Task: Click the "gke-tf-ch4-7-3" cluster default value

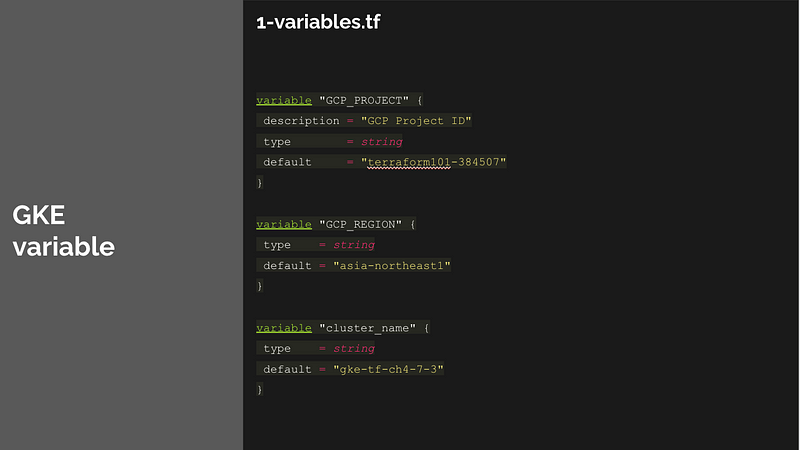Action: 388,369
